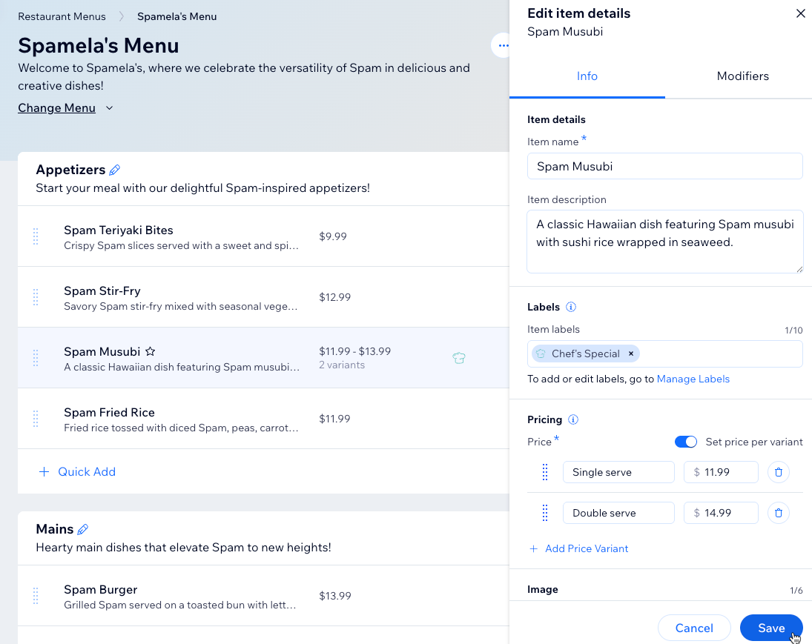Image resolution: width=812 pixels, height=644 pixels.
Task: Click the Item name input field
Action: coord(664,166)
